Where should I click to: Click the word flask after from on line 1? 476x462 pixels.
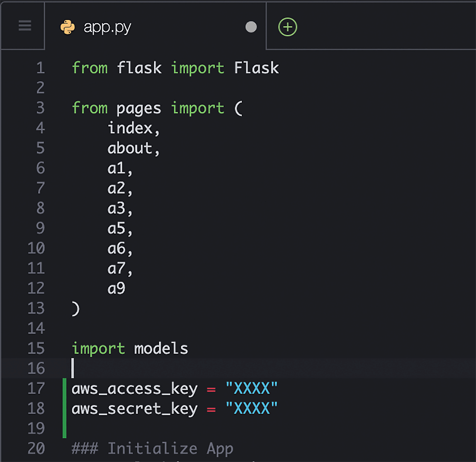pyautogui.click(x=139, y=68)
